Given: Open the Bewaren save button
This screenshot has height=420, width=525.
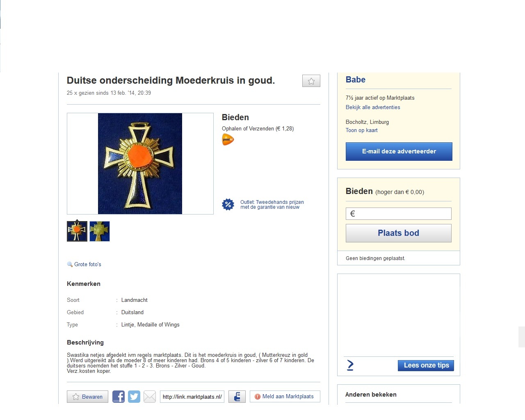Looking at the screenshot, I should (88, 397).
